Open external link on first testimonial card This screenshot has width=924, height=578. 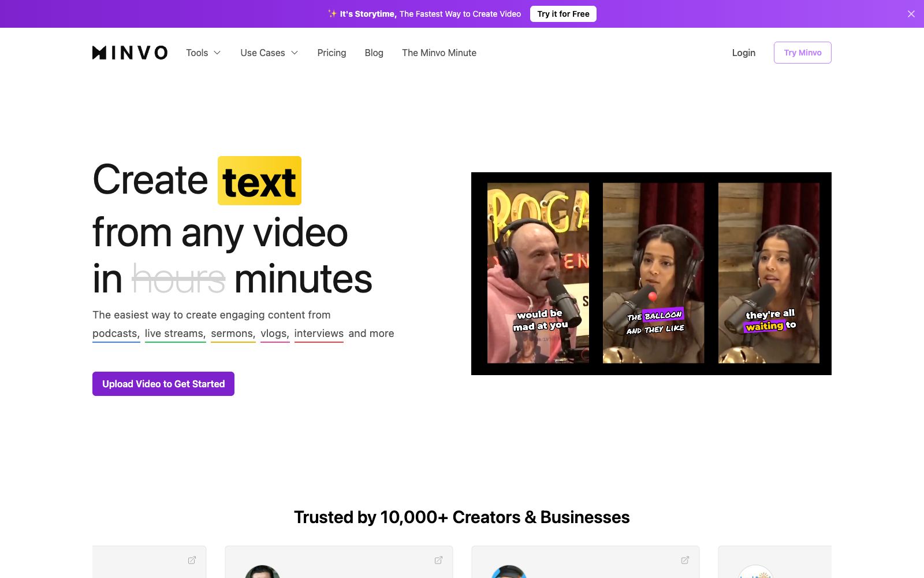coord(192,560)
